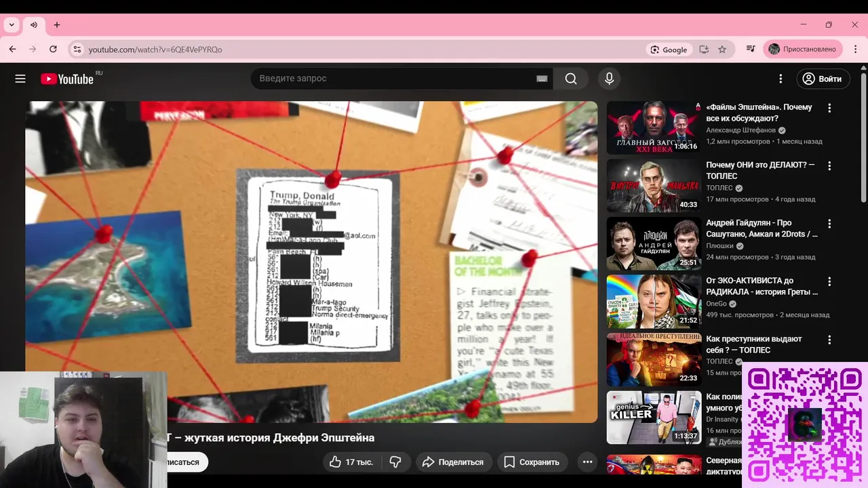Open the Приостановлено profile chip

click(803, 49)
